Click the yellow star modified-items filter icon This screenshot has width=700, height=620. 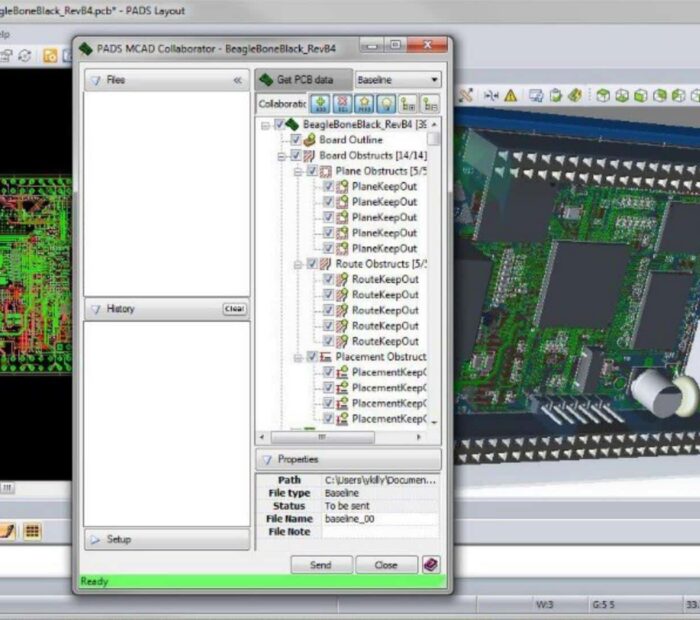[364, 104]
